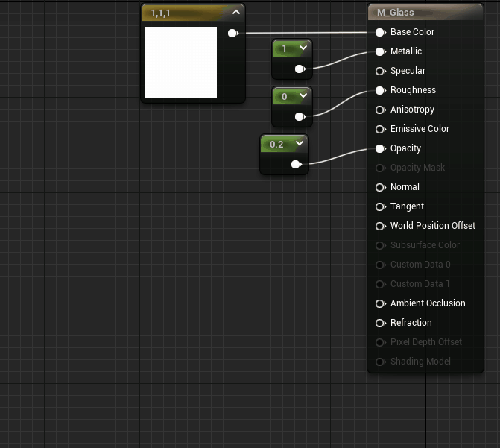Image resolution: width=500 pixels, height=448 pixels.
Task: Expand the constant 0.2 node preview
Action: 300,143
